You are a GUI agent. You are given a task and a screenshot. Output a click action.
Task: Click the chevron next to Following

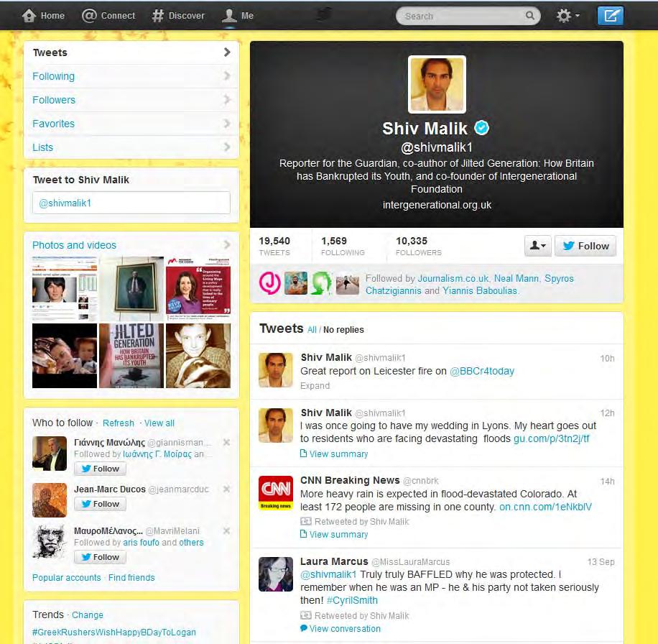227,75
